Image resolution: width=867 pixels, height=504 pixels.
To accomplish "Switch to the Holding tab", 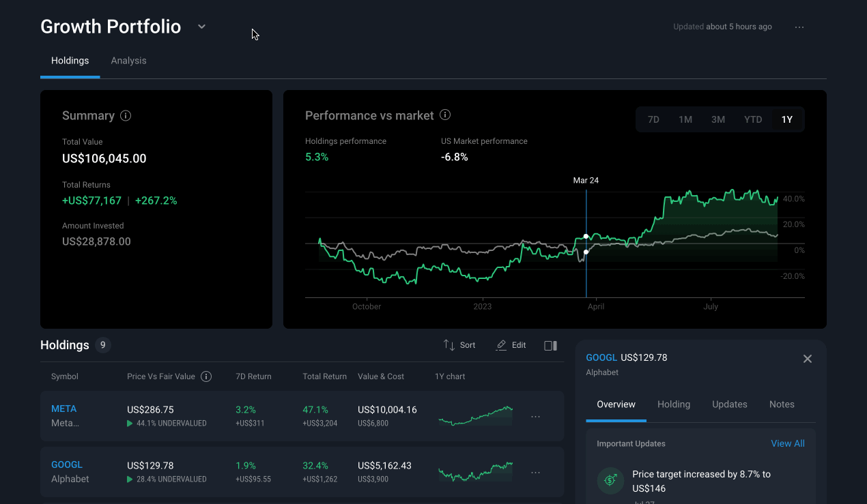I will [x=674, y=404].
